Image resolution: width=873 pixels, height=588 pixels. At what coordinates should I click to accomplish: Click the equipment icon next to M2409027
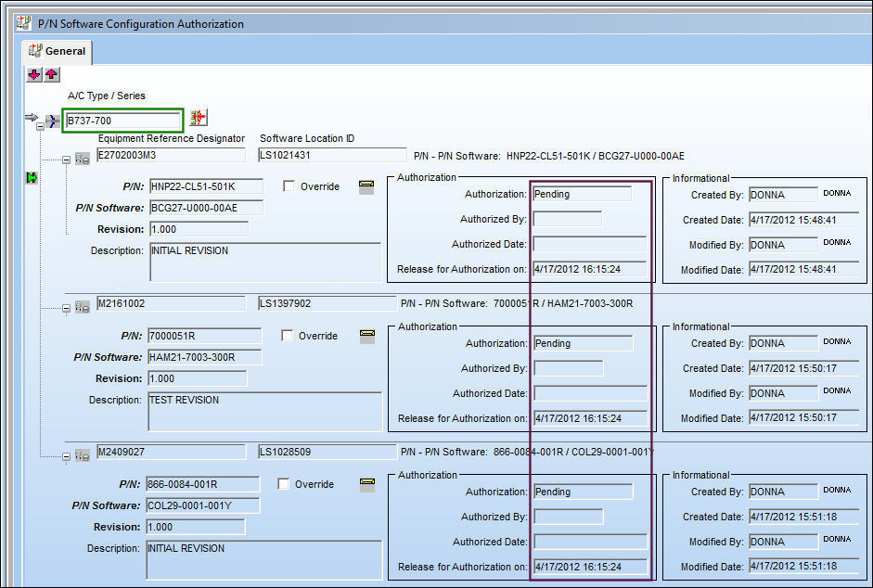coord(83,455)
